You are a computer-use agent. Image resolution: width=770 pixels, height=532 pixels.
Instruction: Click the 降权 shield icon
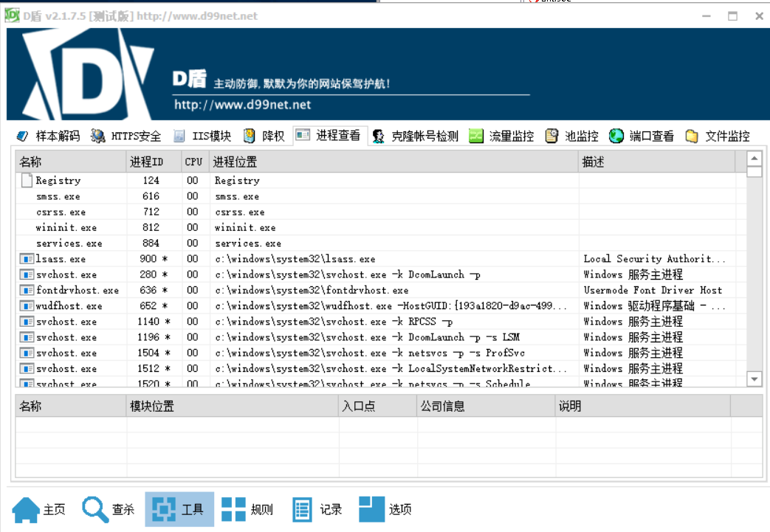(250, 136)
